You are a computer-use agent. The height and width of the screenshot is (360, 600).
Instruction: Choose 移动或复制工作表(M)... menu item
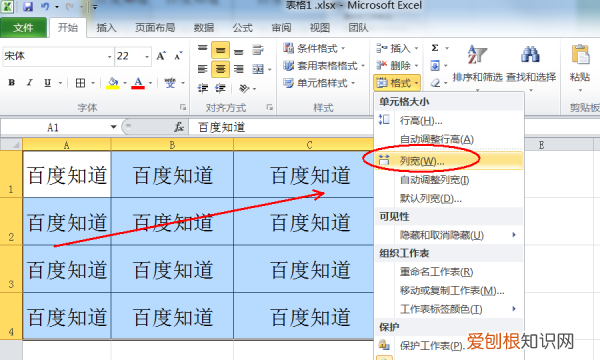(x=448, y=290)
